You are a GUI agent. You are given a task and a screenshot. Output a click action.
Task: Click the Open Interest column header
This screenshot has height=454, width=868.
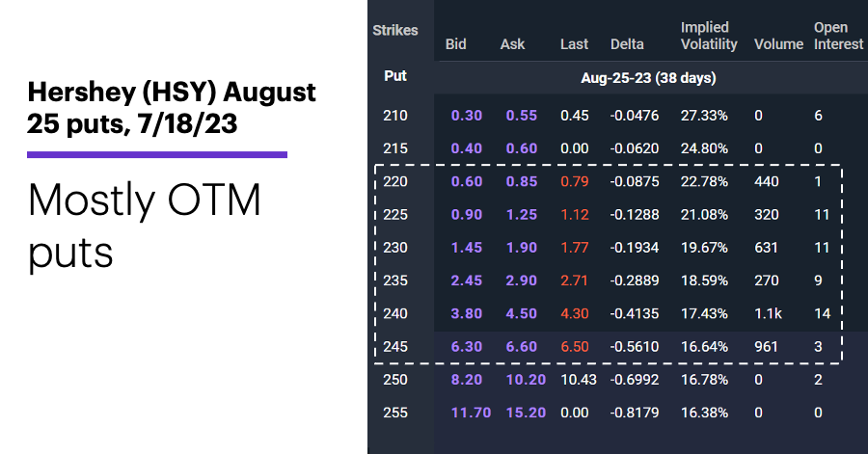pyautogui.click(x=838, y=36)
